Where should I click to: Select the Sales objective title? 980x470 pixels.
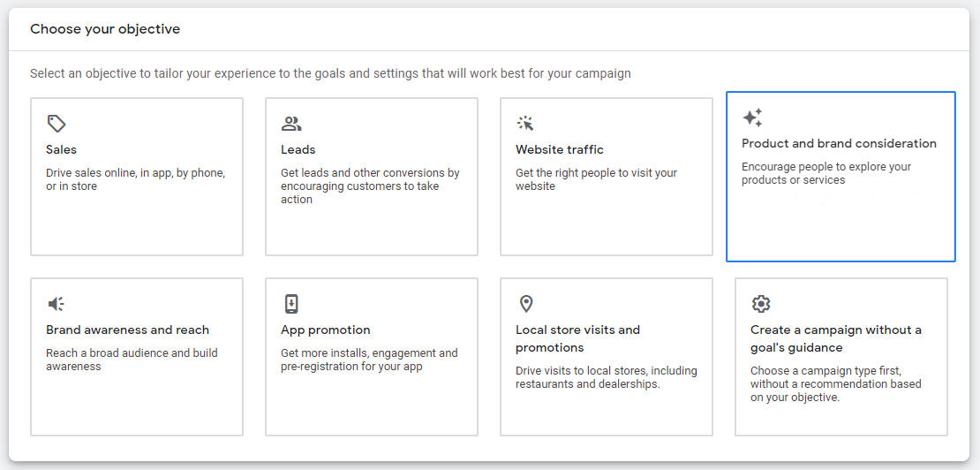click(x=62, y=150)
